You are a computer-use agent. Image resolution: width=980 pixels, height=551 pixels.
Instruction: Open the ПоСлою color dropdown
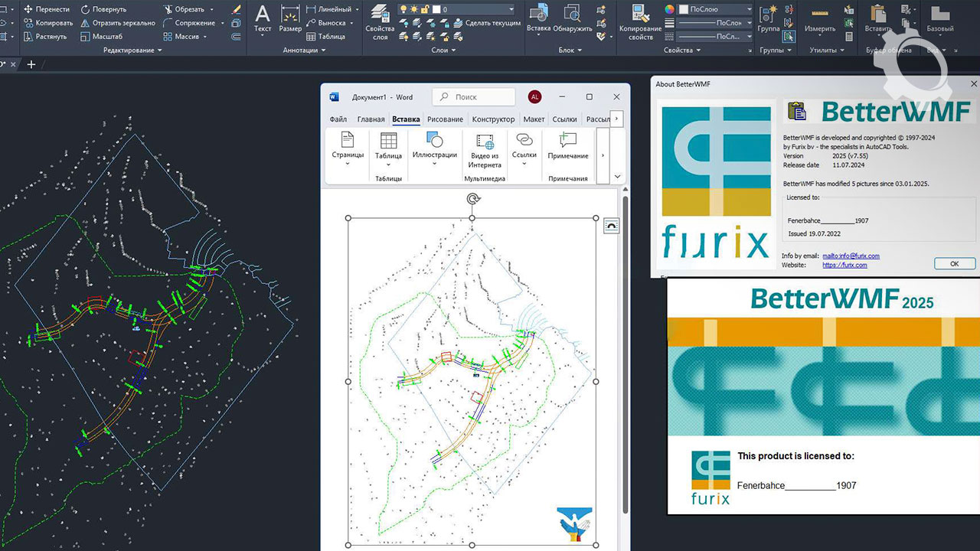tap(715, 9)
